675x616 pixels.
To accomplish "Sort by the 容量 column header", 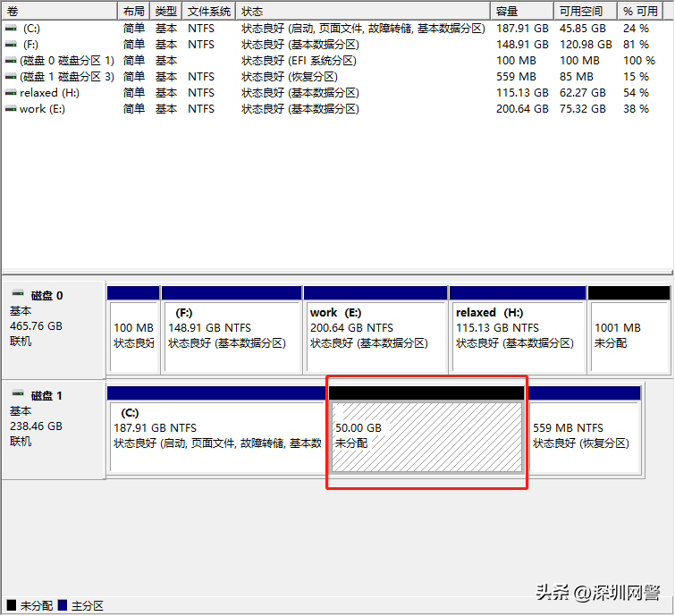I will (522, 12).
